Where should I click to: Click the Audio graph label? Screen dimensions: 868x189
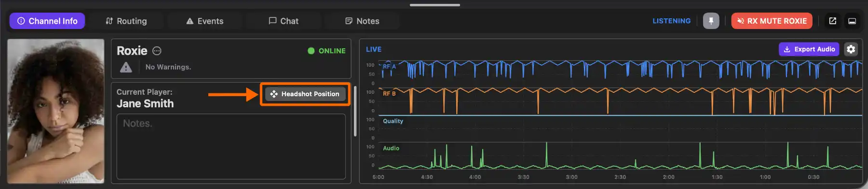[391, 148]
